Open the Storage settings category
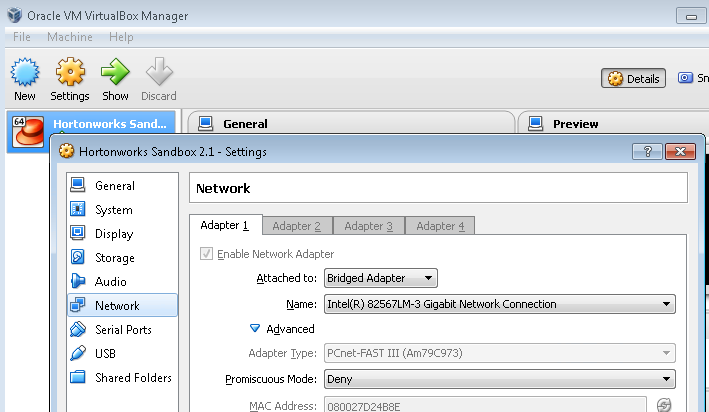Image resolution: width=709 pixels, height=412 pixels. (122, 257)
